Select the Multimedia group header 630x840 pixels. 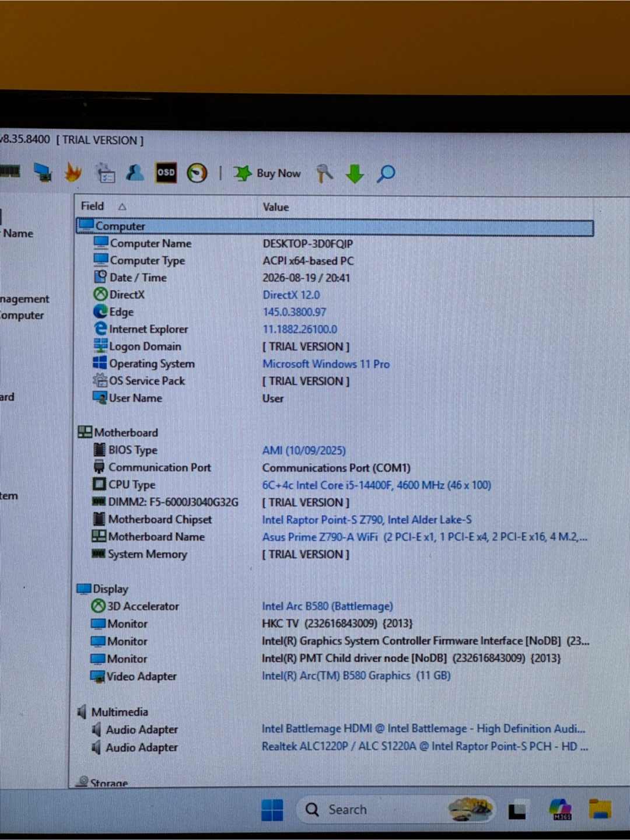pyautogui.click(x=113, y=712)
